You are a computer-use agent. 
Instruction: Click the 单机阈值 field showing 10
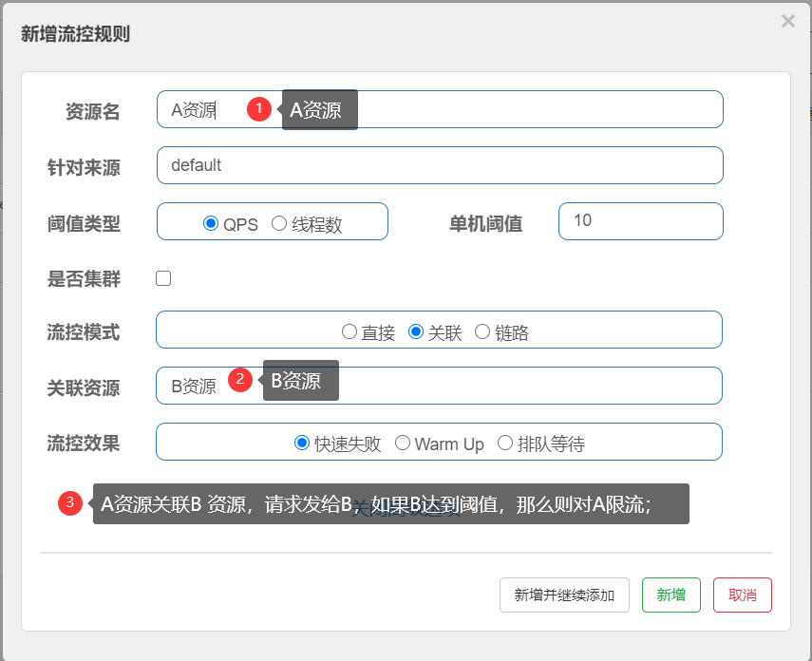[640, 221]
